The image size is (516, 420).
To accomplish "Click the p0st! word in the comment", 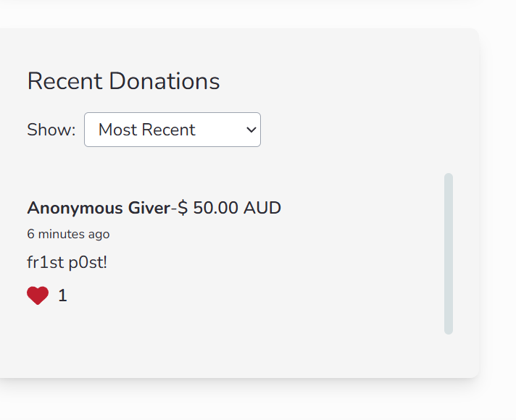I will pos(88,263).
